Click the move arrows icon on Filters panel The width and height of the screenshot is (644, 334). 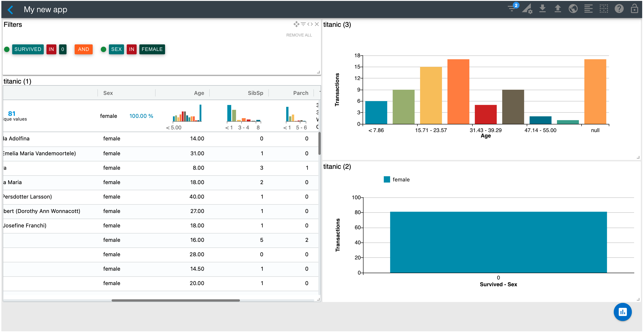click(x=296, y=24)
